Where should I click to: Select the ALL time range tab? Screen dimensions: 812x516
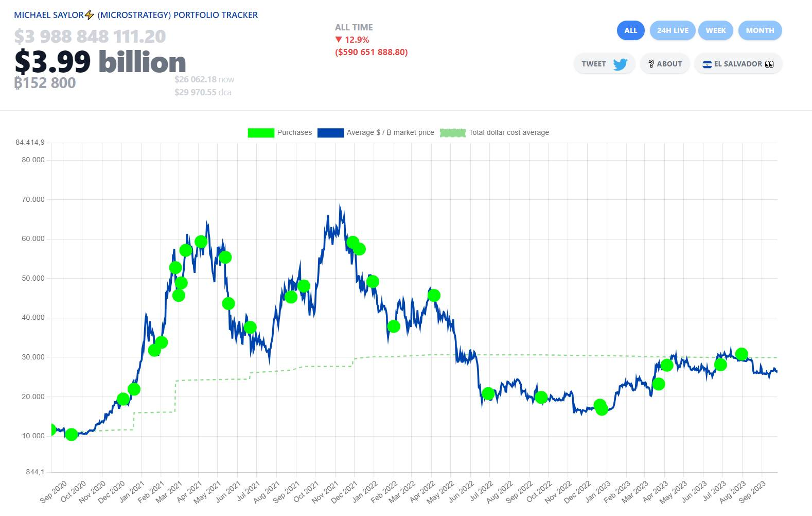pyautogui.click(x=631, y=30)
